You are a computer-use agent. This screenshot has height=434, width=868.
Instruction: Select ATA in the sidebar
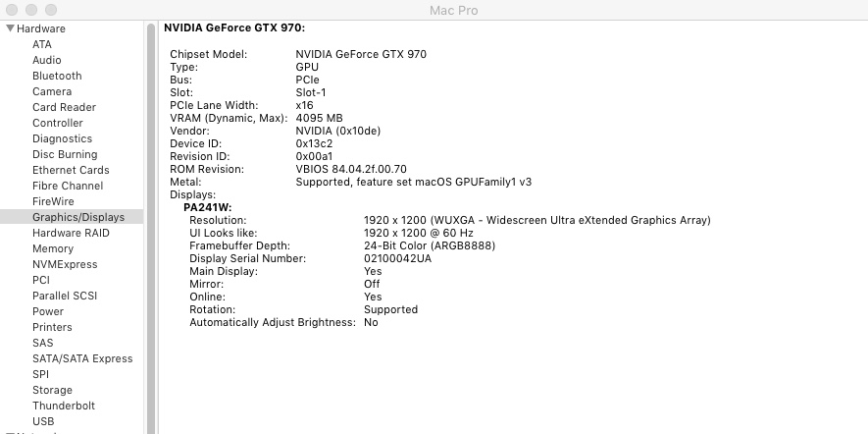click(42, 44)
